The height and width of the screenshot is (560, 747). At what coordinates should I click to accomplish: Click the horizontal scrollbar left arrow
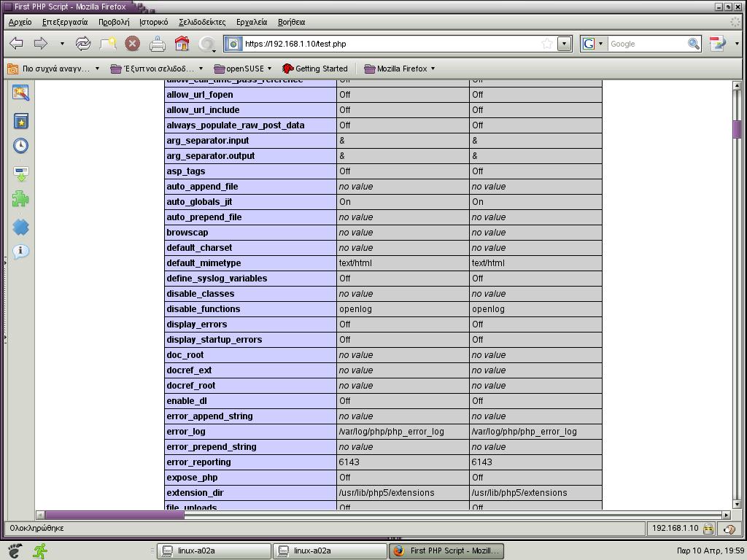tap(41, 515)
